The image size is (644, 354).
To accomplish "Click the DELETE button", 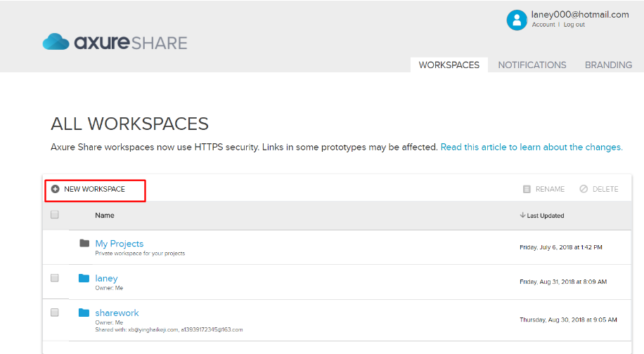I will click(x=599, y=189).
